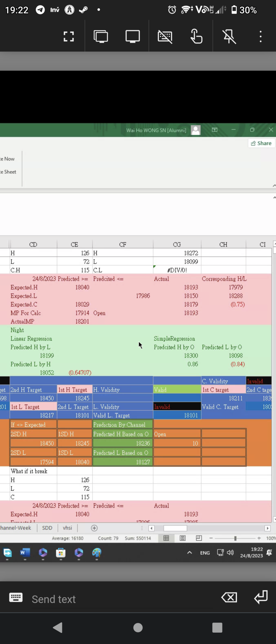Toggle the toolbar pin icon
Viewport: 276px width, 644px height.
pyautogui.click(x=229, y=37)
